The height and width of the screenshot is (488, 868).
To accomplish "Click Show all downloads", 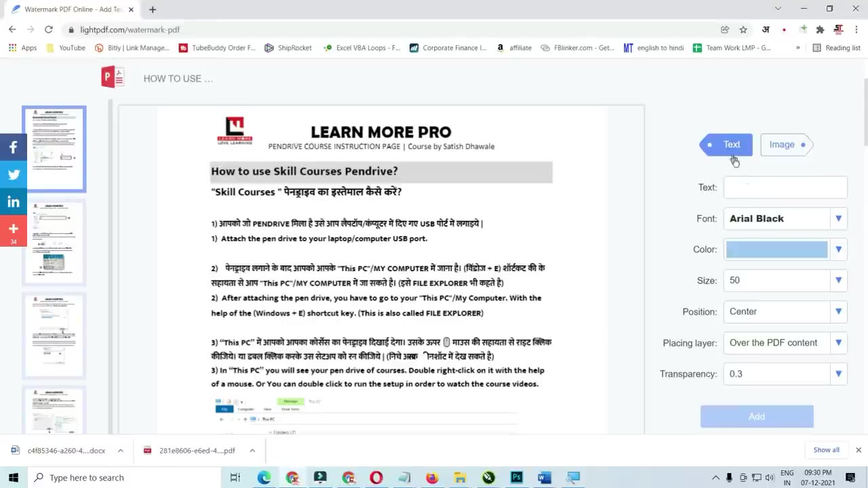I will tap(826, 450).
